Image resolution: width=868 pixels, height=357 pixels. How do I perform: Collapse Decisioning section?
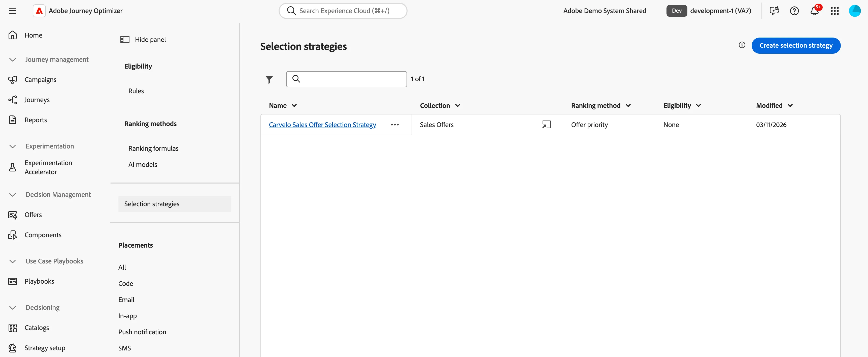point(12,308)
